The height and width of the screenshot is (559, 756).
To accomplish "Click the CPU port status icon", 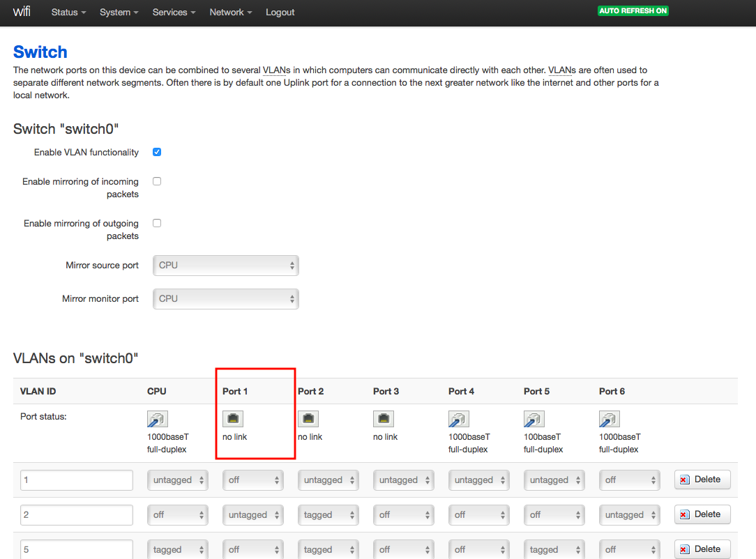I will pyautogui.click(x=157, y=419).
